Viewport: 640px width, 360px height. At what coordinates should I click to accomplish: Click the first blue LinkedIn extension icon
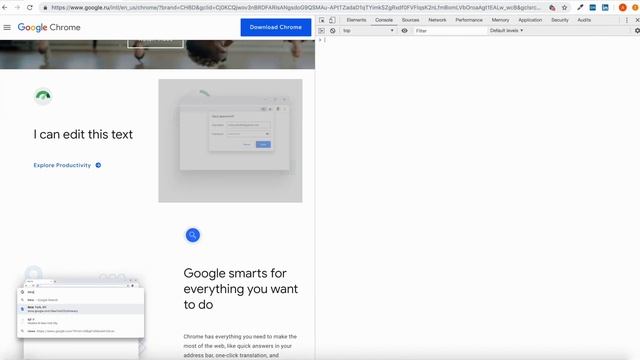coord(593,8)
